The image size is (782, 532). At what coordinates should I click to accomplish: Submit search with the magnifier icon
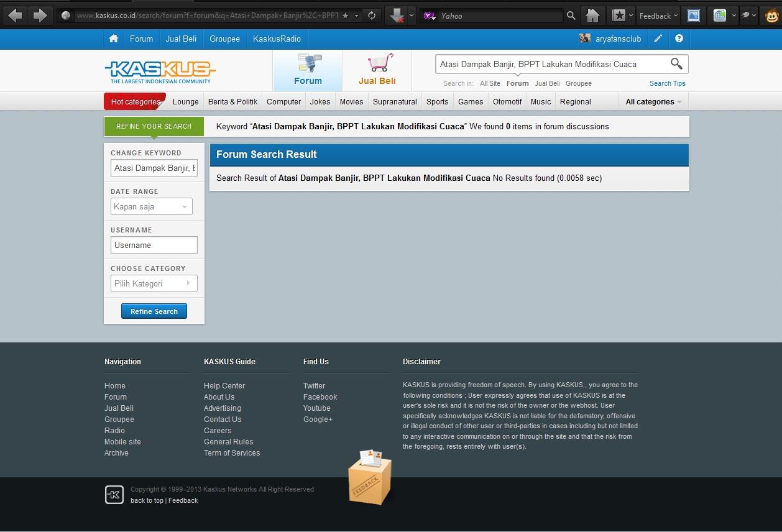(x=676, y=63)
